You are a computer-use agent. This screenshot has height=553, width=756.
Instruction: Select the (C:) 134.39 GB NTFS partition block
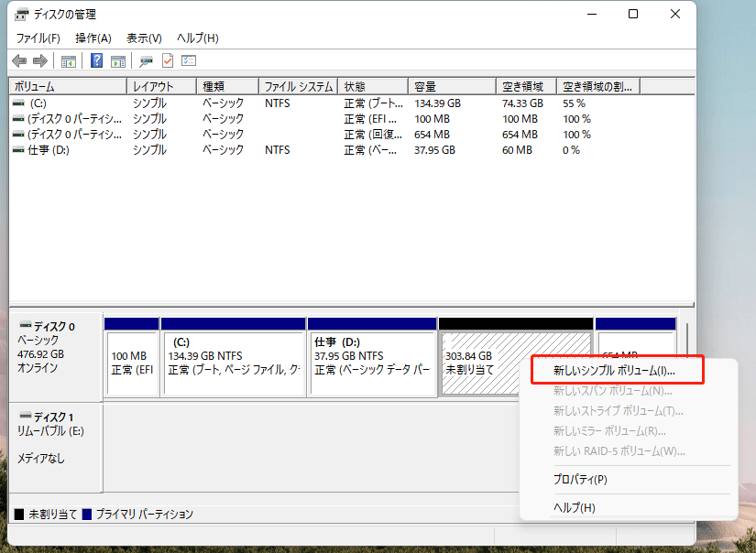233,362
